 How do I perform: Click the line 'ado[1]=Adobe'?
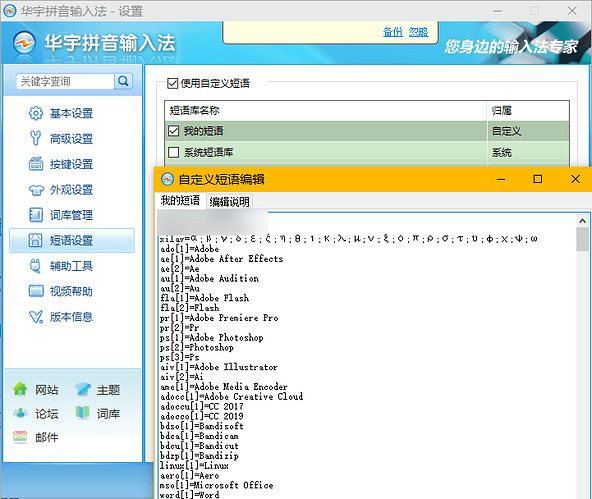190,249
